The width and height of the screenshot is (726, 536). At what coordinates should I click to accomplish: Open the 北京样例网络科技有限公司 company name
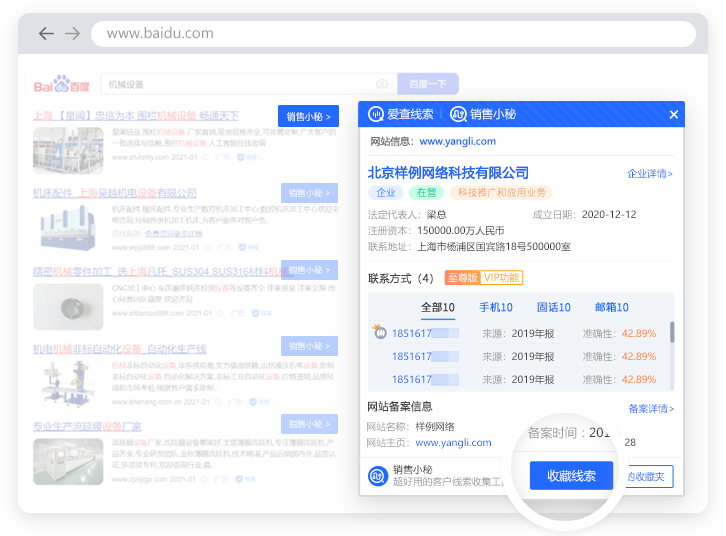448,173
